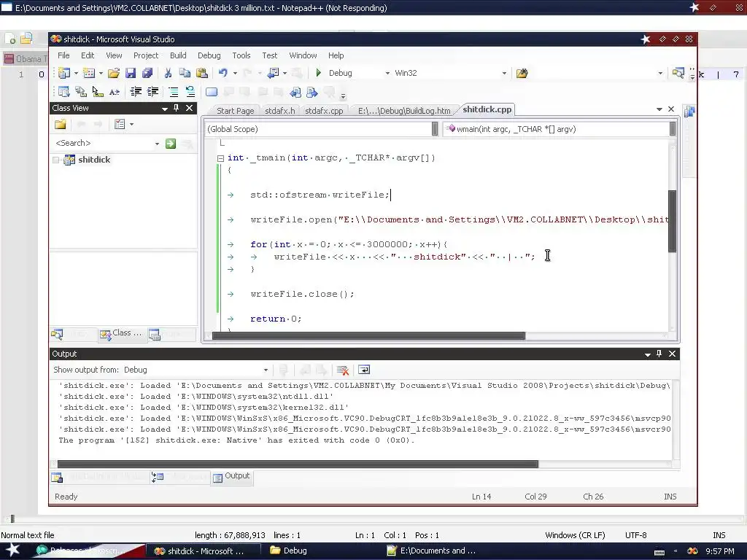Select shitdick project in Class View
The height and width of the screenshot is (560, 747).
coord(94,160)
